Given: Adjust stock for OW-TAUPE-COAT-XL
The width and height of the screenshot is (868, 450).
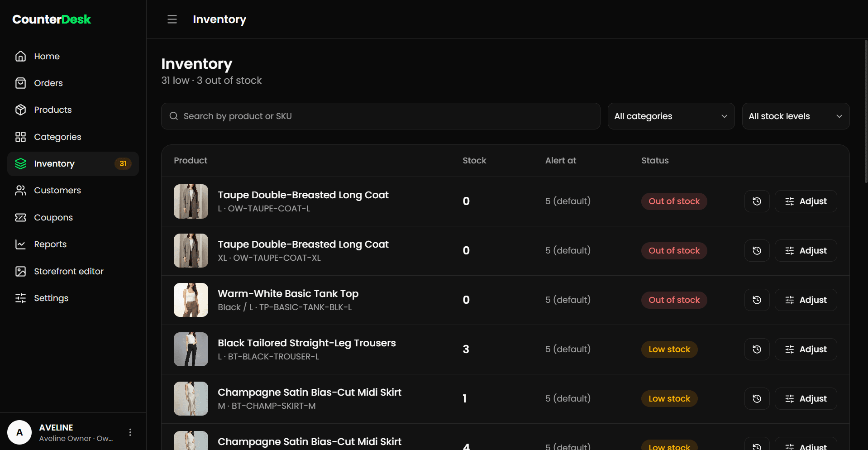Looking at the screenshot, I should click(806, 251).
